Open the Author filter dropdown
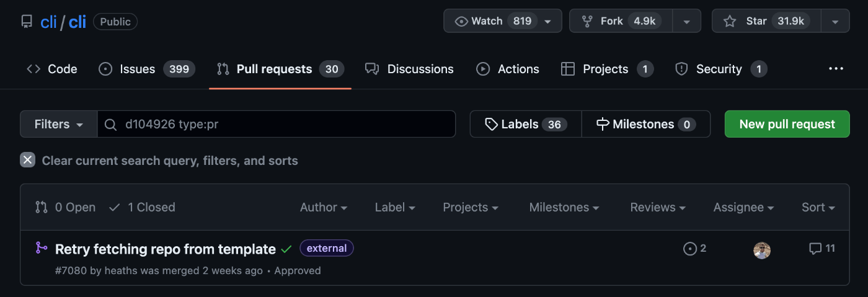Image resolution: width=868 pixels, height=297 pixels. [x=324, y=207]
